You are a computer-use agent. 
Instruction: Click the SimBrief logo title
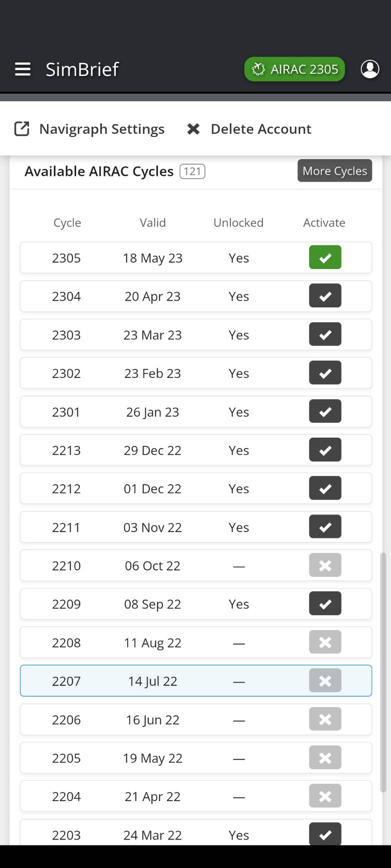[82, 69]
